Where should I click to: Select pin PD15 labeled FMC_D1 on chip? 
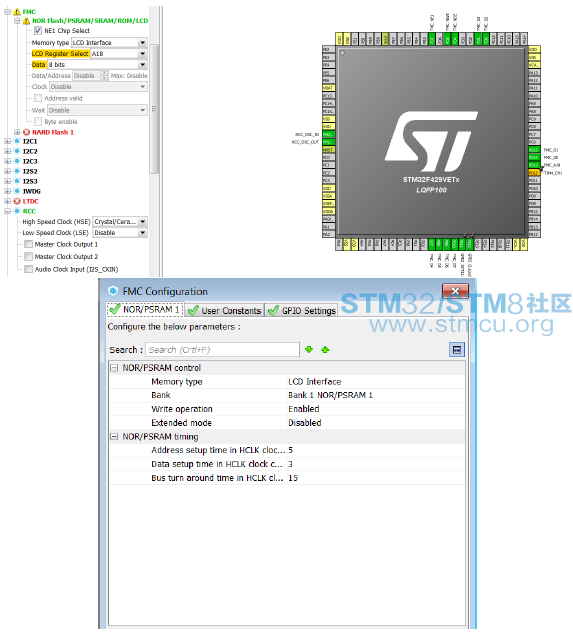coord(534,150)
